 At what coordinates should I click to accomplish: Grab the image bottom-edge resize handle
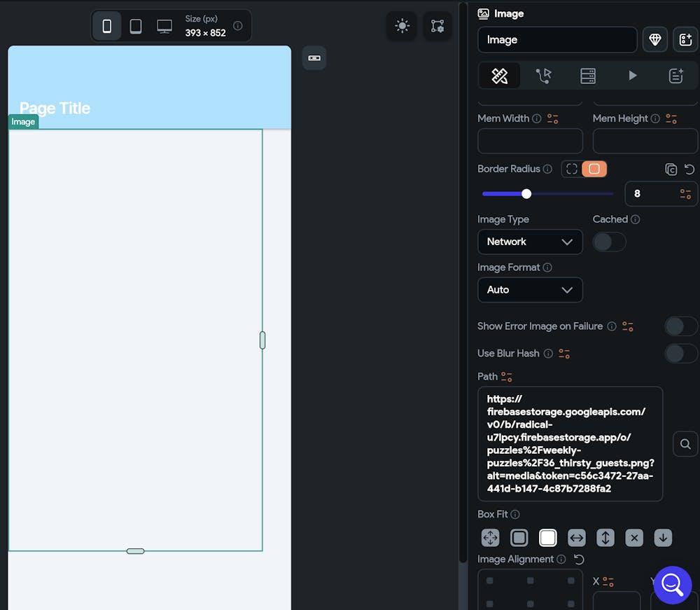pos(135,551)
